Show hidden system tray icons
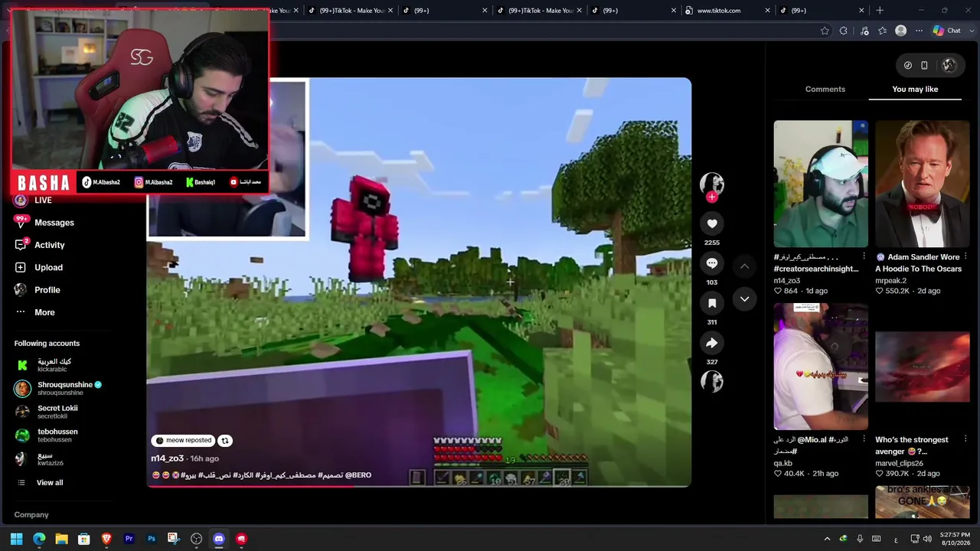This screenshot has width=980, height=551. (x=827, y=539)
